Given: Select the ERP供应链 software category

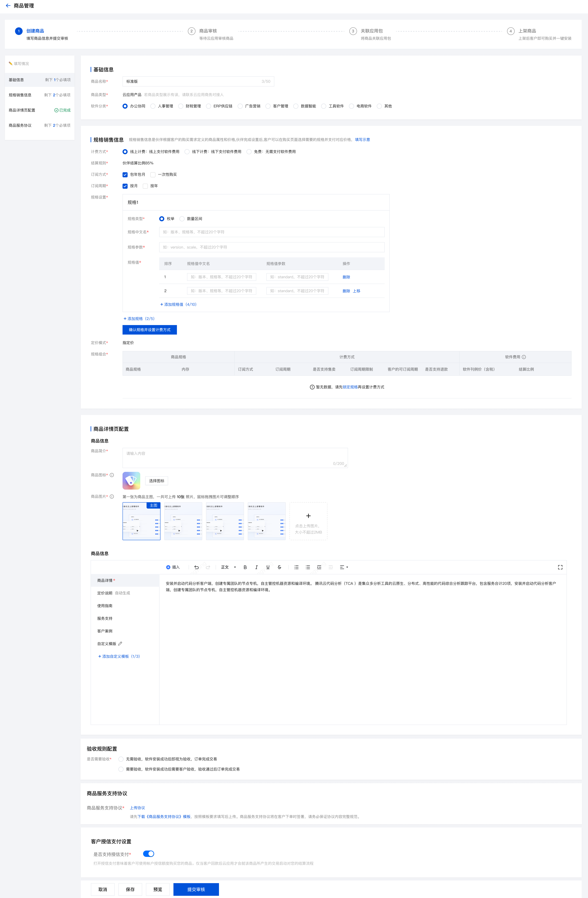Looking at the screenshot, I should coord(208,106).
